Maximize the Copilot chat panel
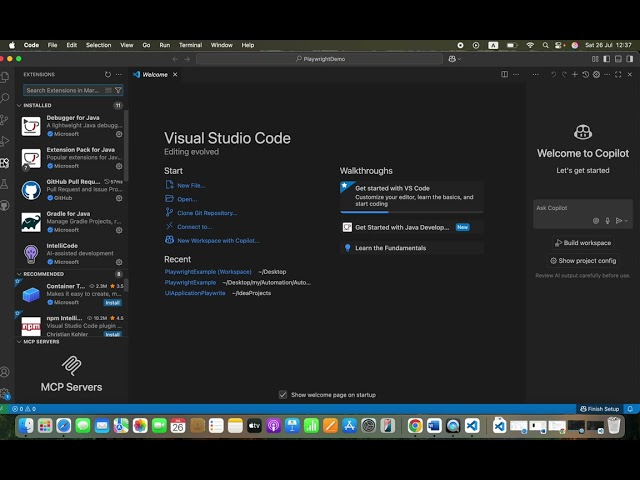 pos(618,74)
